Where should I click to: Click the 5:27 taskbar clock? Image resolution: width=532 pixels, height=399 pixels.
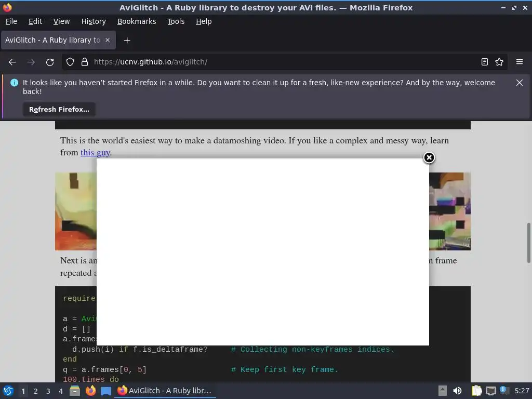pyautogui.click(x=522, y=391)
